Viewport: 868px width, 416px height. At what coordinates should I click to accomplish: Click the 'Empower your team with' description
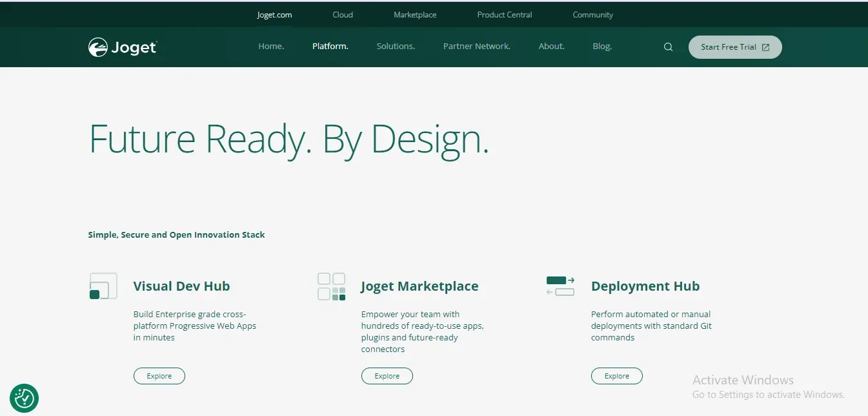pyautogui.click(x=423, y=331)
